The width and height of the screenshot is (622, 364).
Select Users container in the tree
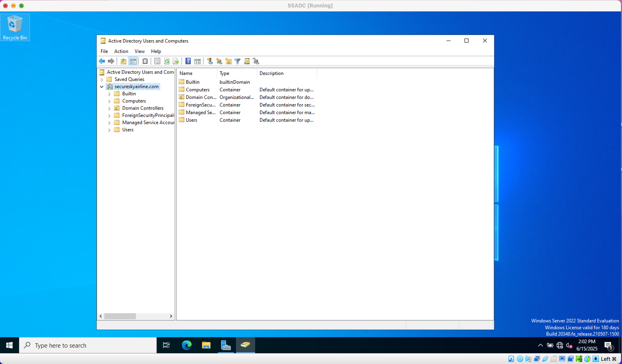click(x=128, y=130)
